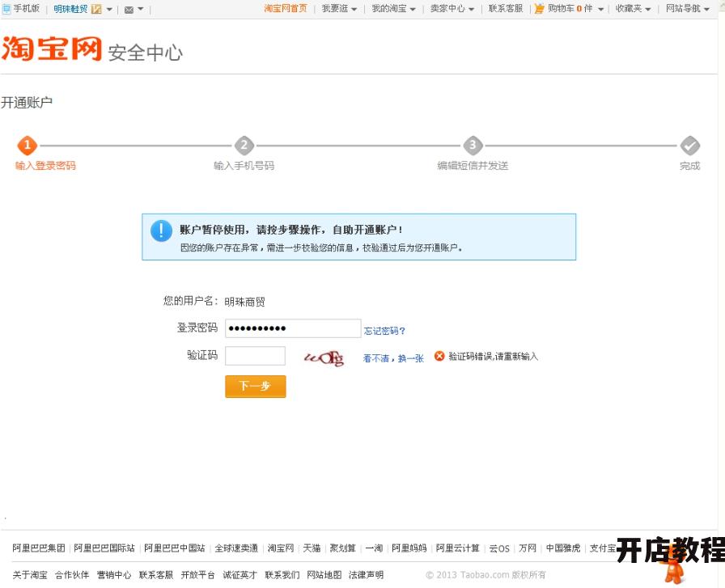
Task: Click the 下一步 button
Action: (255, 386)
